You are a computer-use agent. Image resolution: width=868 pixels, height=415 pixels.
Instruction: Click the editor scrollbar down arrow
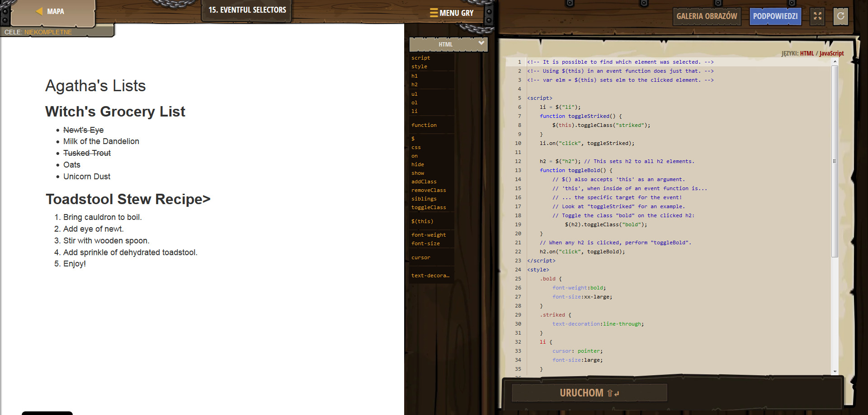pos(835,371)
